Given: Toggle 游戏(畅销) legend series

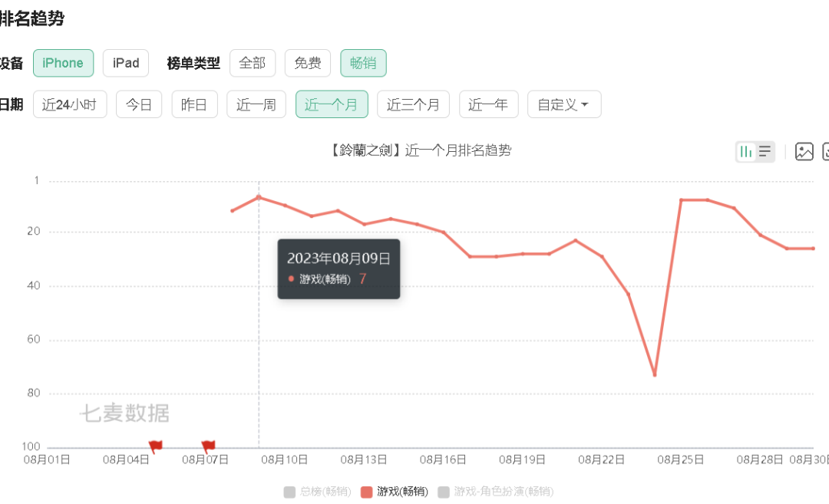Looking at the screenshot, I should click(395, 492).
